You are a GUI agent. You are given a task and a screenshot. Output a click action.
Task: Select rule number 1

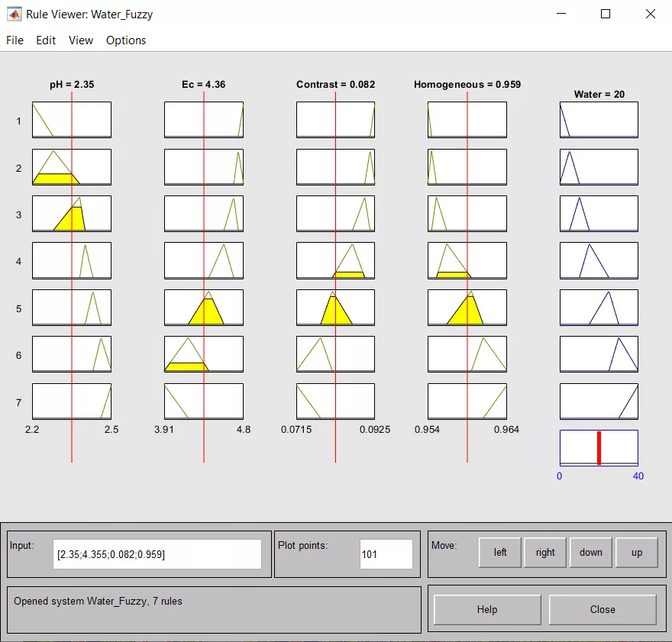18,121
